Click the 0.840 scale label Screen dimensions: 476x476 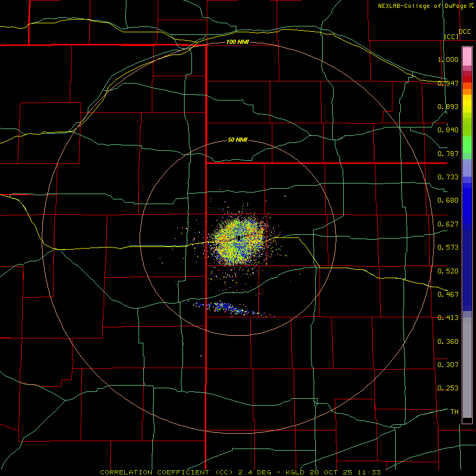pyautogui.click(x=448, y=130)
